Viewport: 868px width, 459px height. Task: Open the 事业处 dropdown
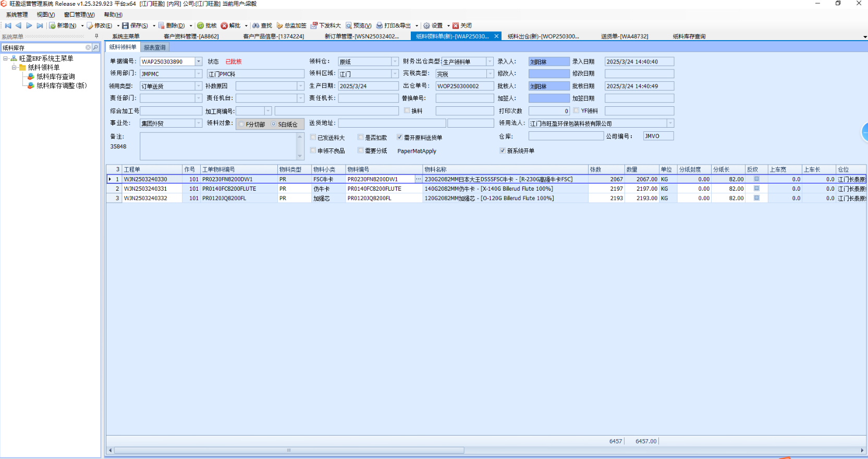[199, 123]
